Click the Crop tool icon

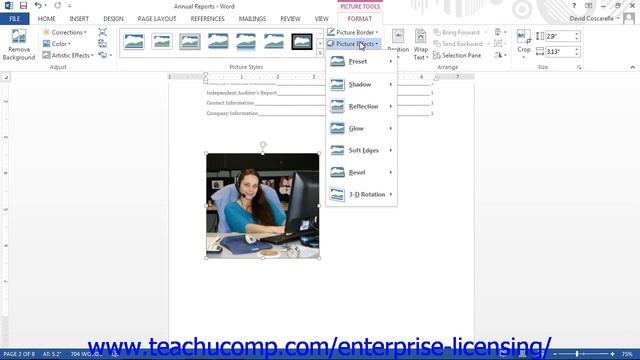tap(524, 37)
